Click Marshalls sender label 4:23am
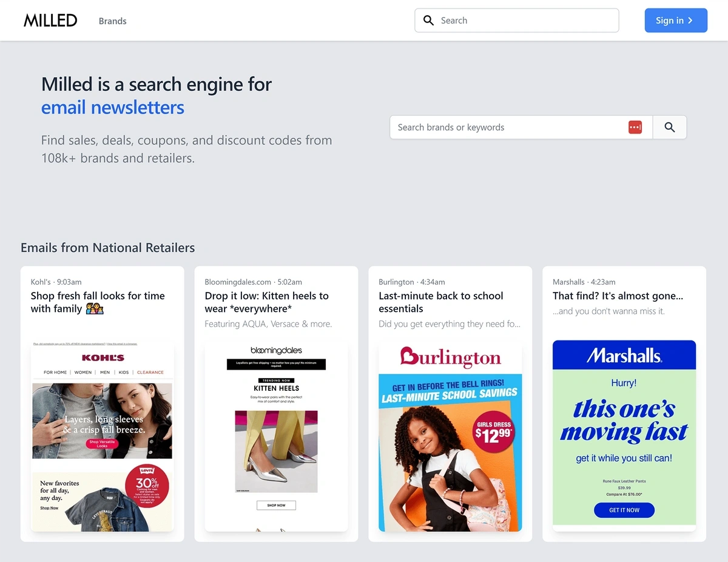728x562 pixels. point(584,282)
